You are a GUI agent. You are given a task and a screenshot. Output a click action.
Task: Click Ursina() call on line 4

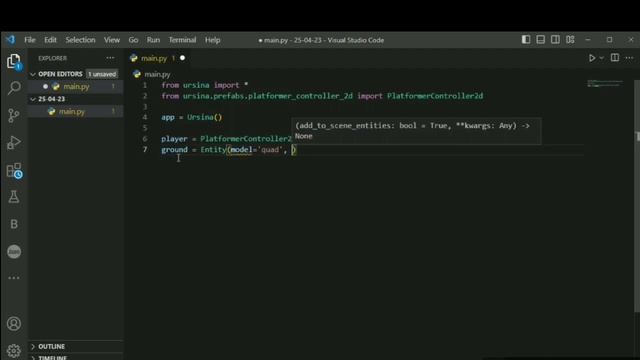coord(204,117)
